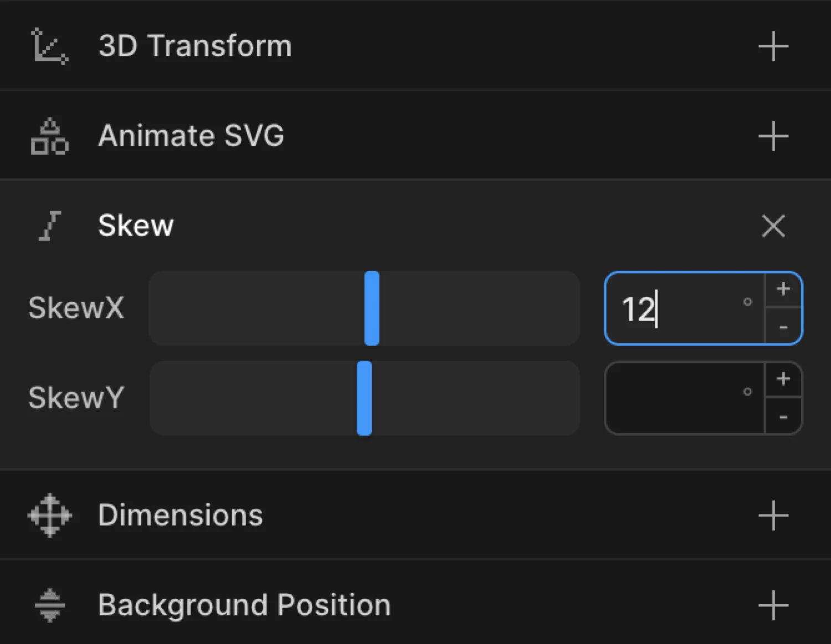Add a 3D Transform effect
The image size is (831, 644).
[x=773, y=47]
